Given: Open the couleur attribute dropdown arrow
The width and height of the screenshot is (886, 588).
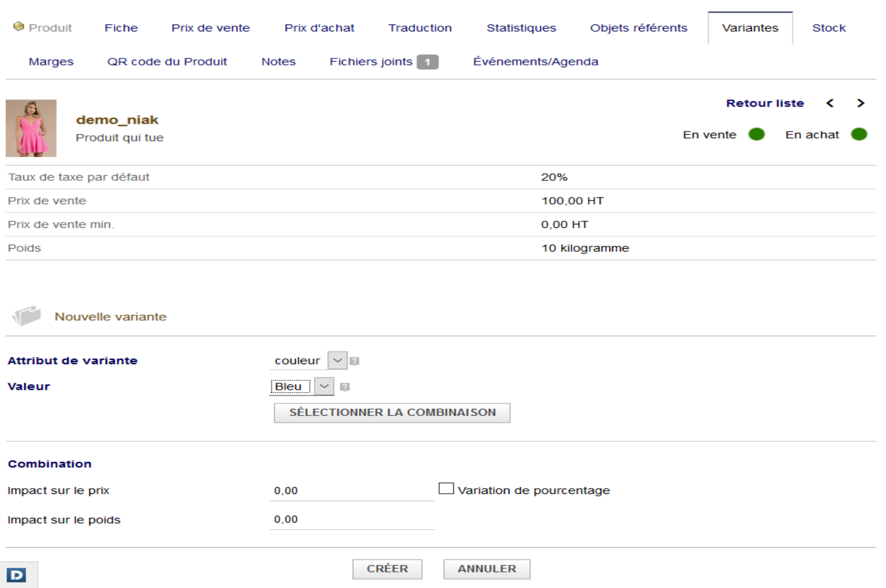Looking at the screenshot, I should tap(337, 360).
